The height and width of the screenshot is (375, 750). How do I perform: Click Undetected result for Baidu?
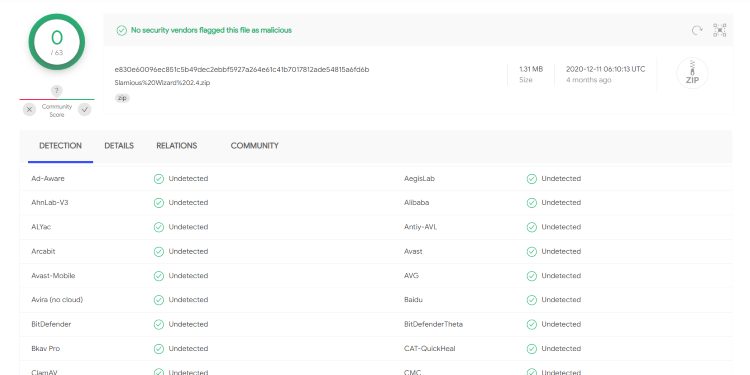point(561,299)
